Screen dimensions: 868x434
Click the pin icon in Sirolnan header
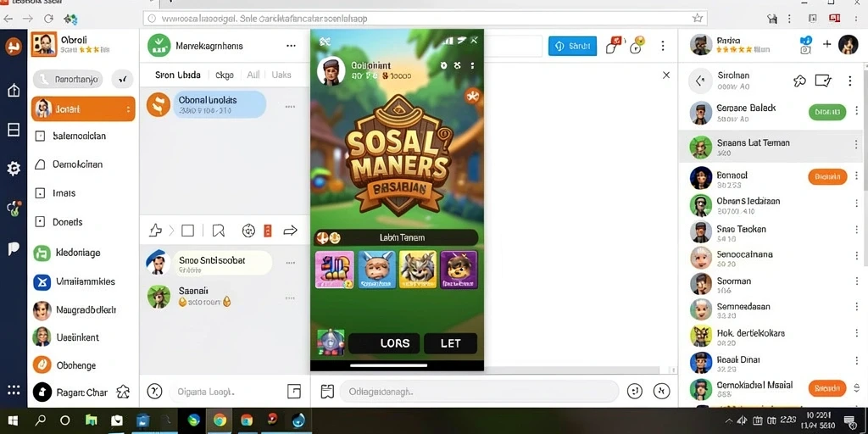click(x=799, y=81)
